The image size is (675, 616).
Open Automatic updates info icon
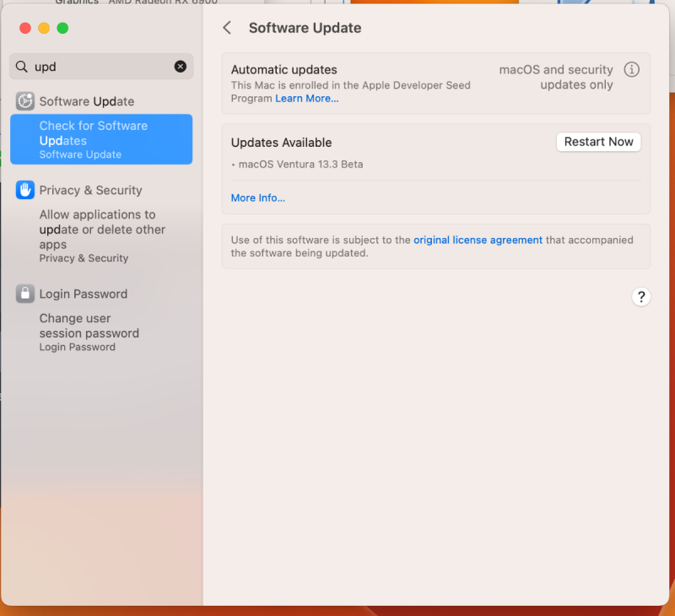tap(631, 69)
